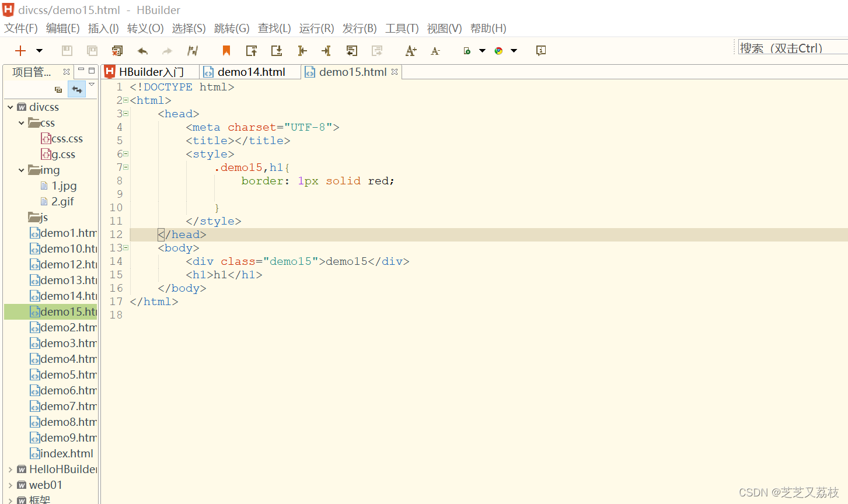Click the Save All icon
Viewport: 848px width, 504px height.
[92, 51]
